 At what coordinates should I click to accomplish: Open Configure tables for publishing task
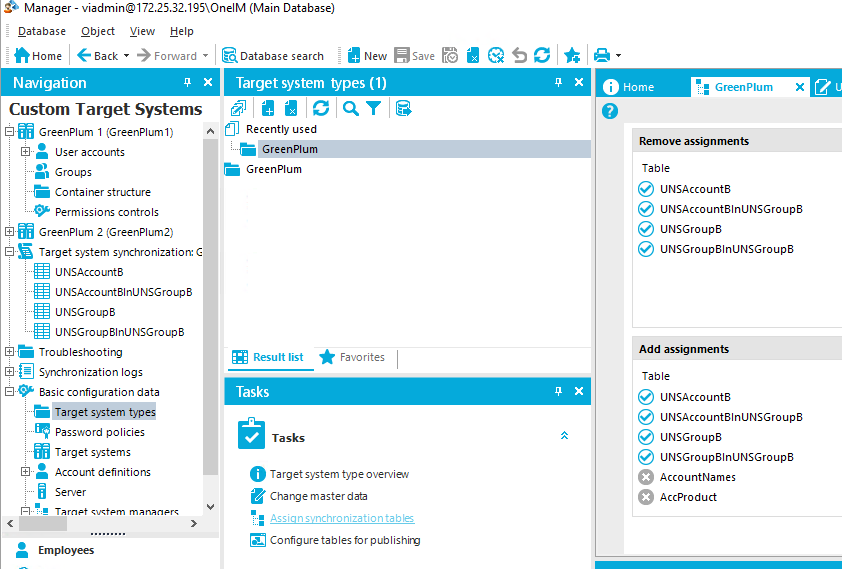point(345,540)
